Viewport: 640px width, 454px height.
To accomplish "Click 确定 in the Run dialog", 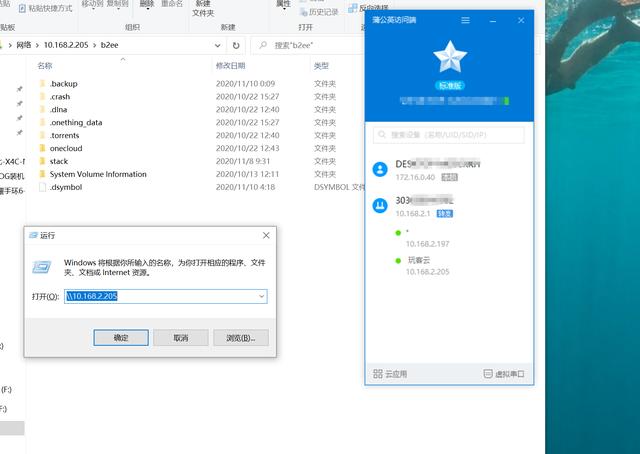I will point(121,338).
